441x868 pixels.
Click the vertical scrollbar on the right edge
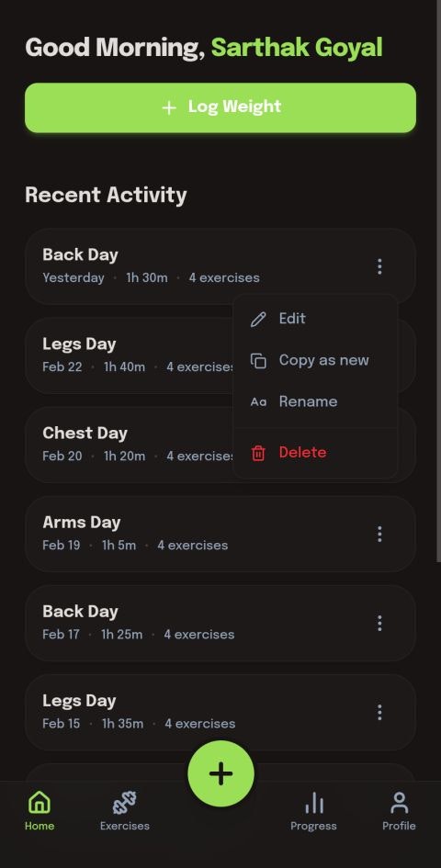438,281
